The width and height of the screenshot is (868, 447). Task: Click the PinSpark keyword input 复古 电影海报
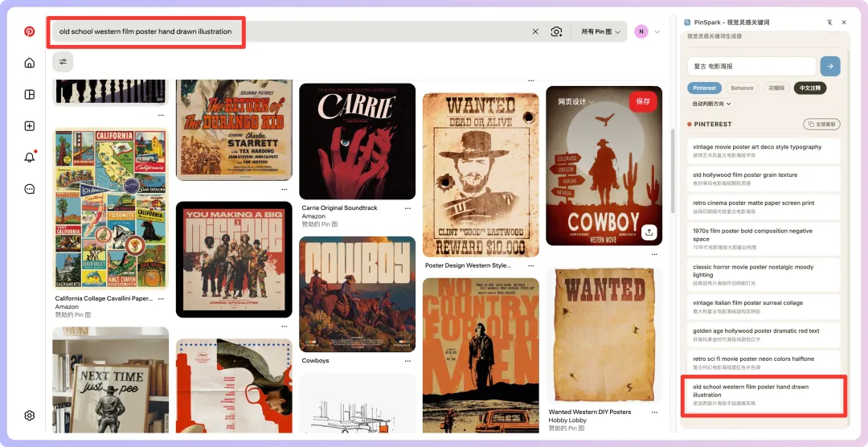751,66
